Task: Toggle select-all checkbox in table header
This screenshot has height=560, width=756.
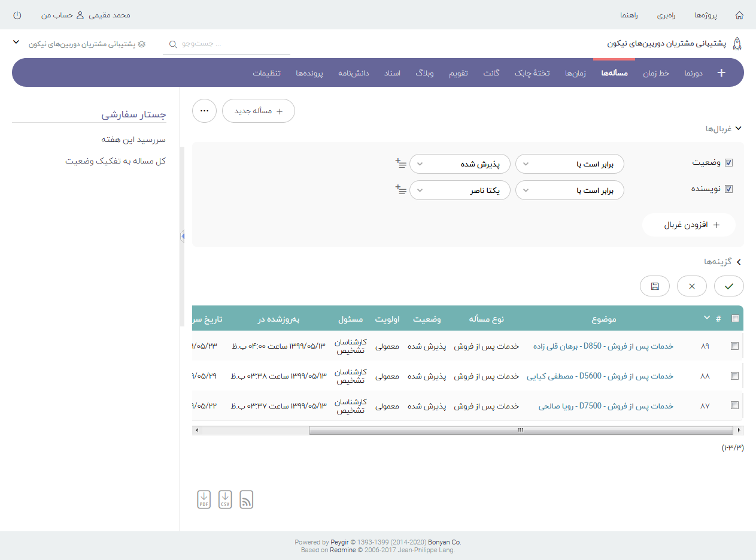Action: (x=735, y=319)
